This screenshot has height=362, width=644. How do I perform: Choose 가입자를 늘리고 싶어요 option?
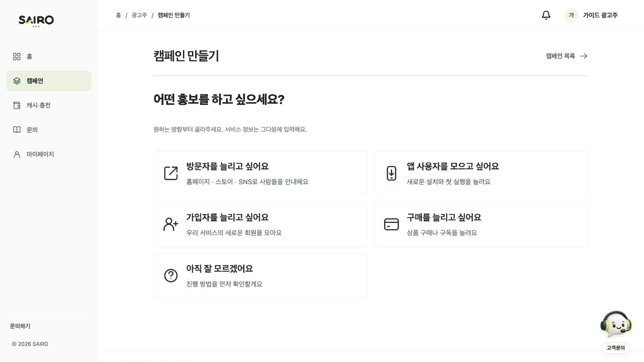[x=260, y=224]
